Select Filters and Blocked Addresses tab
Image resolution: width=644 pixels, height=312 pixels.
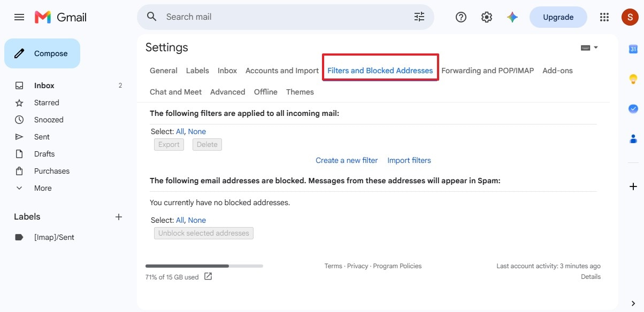[x=380, y=71]
